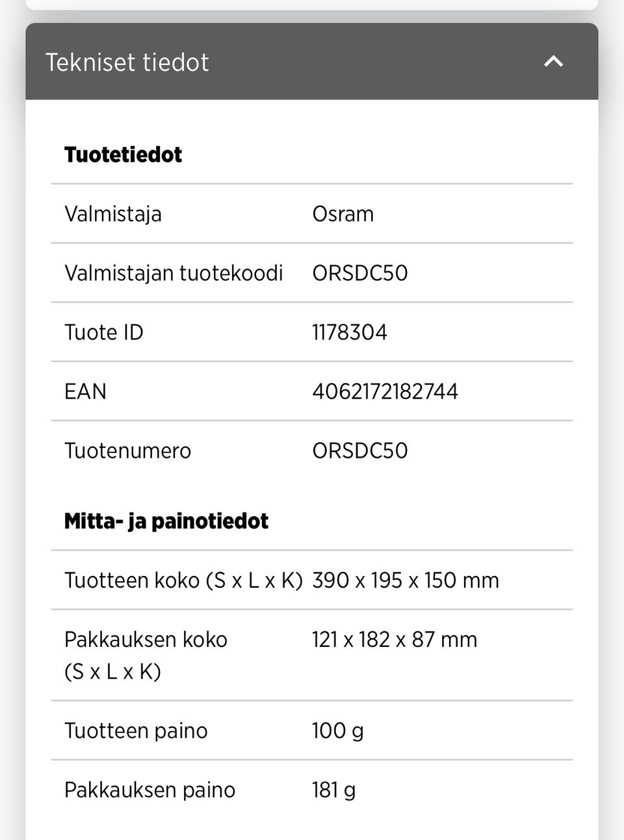The image size is (624, 840).
Task: Click the Tuote ID label
Action: [104, 332]
